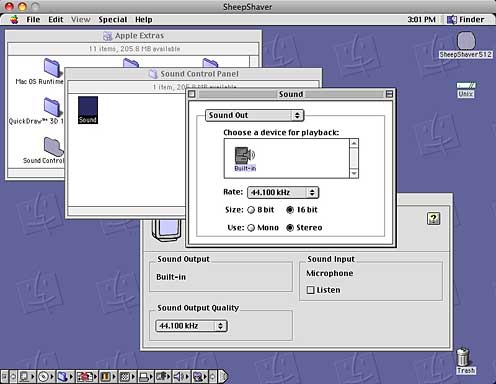Click the device list scrollbar down arrow
Image resolution: width=496 pixels, height=384 pixels.
(x=354, y=173)
